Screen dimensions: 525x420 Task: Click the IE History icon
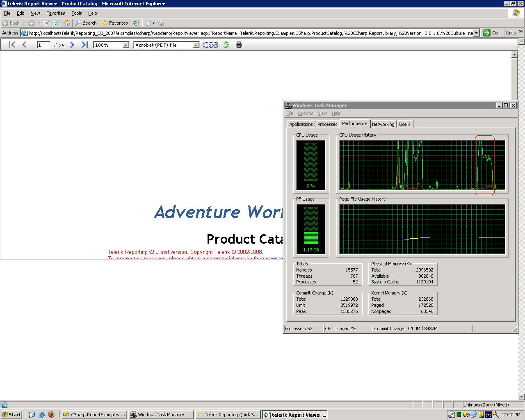136,23
